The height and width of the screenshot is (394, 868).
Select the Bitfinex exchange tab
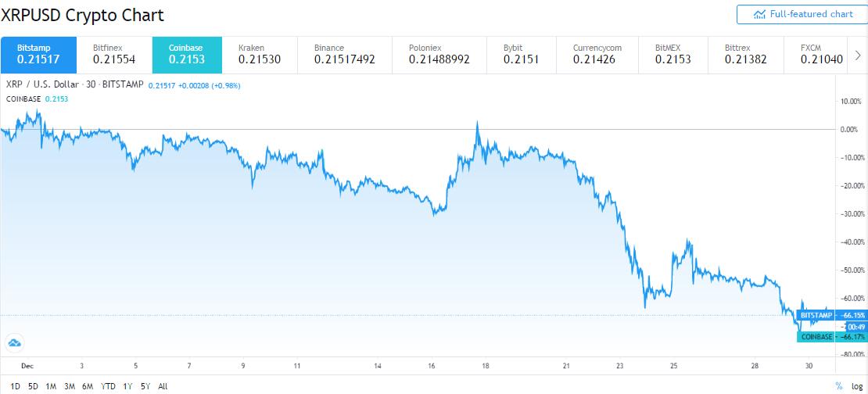tap(113, 53)
